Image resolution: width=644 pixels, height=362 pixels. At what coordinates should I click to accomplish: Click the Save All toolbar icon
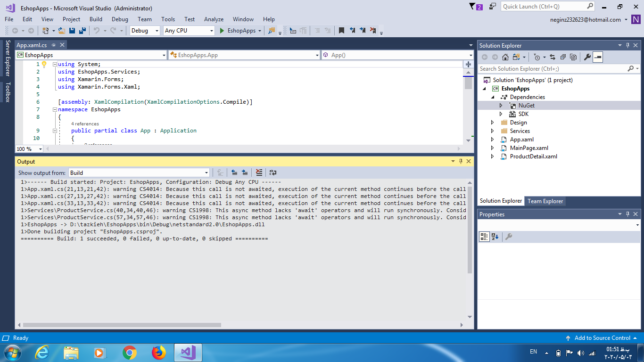click(x=83, y=31)
